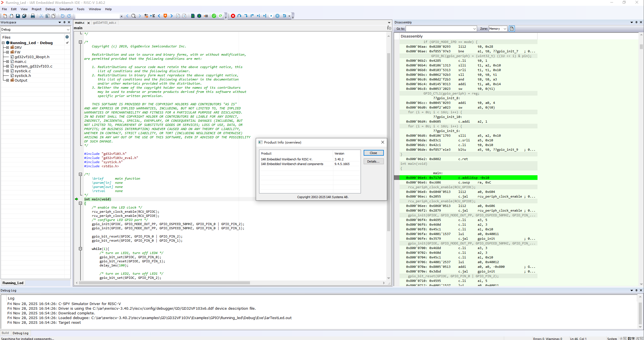
Task: Click the Go to address input field
Action: 439,29
